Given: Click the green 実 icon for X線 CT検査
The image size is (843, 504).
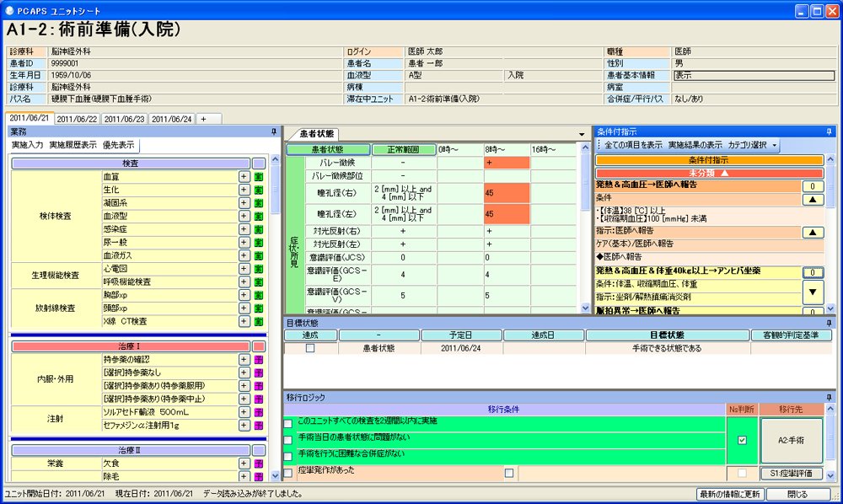Looking at the screenshot, I should click(259, 321).
